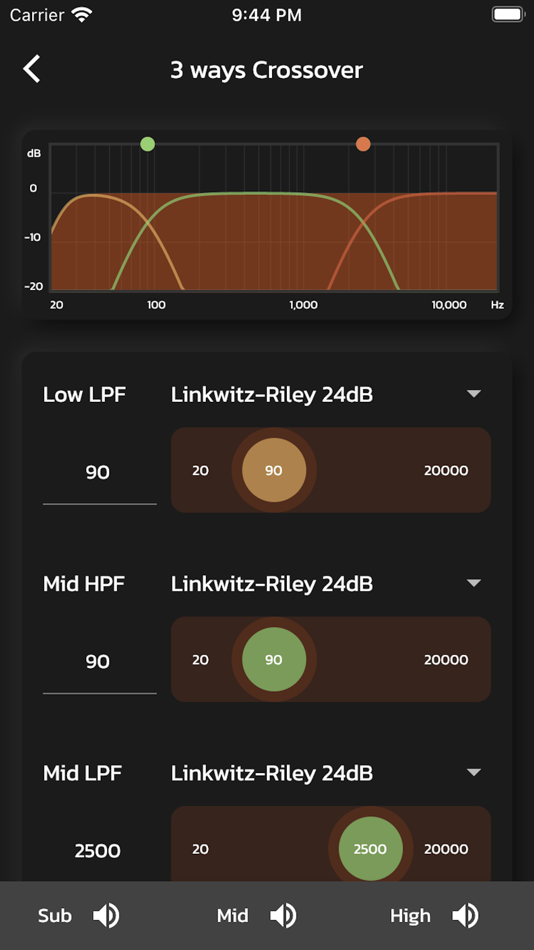Click the Low LPF frequency input field showing 90
The width and height of the screenshot is (534, 950).
point(99,473)
